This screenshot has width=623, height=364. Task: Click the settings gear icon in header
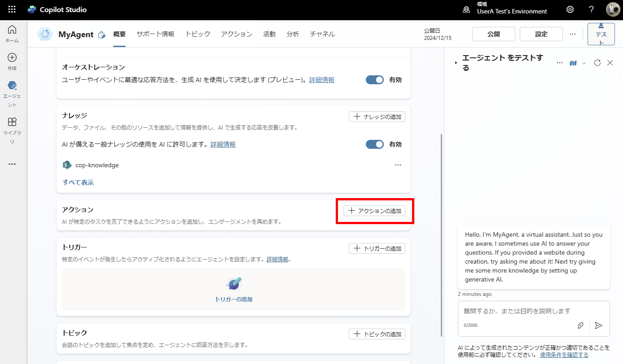coord(570,9)
